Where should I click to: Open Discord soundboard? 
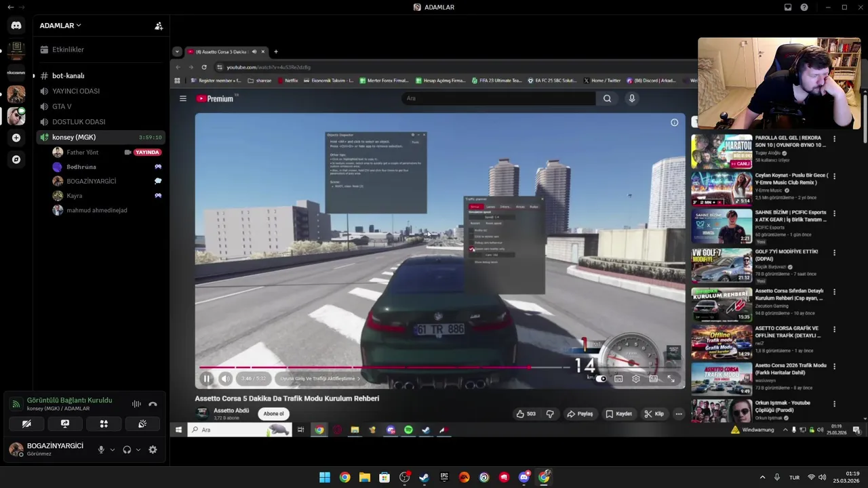[142, 424]
